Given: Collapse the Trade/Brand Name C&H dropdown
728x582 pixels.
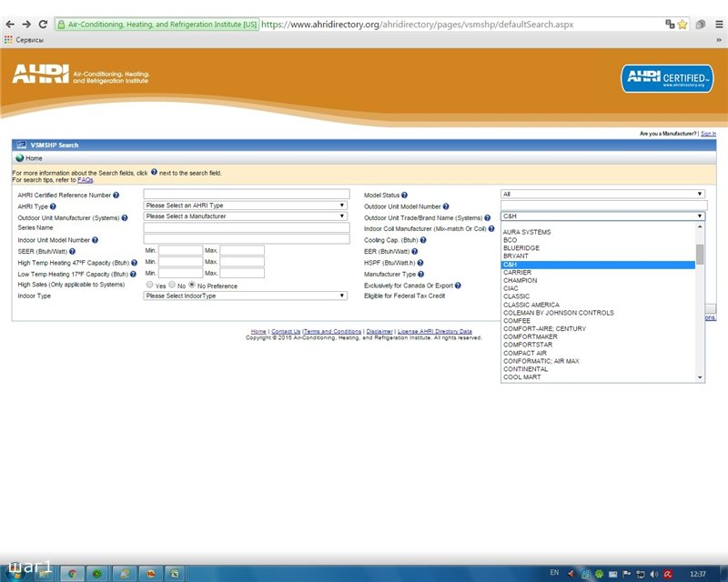Looking at the screenshot, I should click(602, 216).
